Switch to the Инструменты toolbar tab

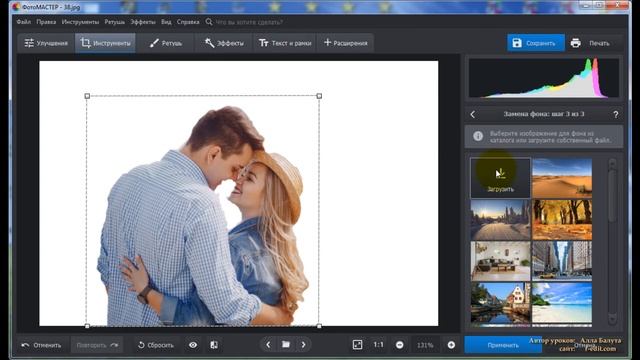tap(105, 43)
